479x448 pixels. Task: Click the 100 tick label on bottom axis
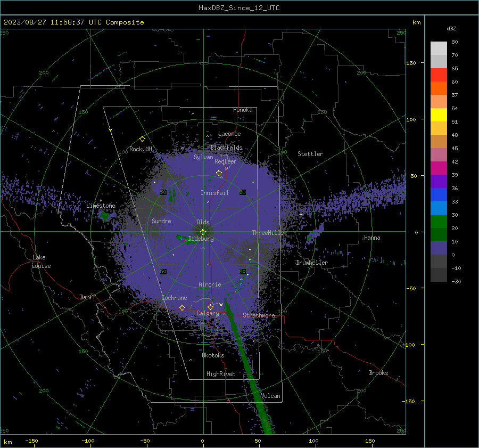(313, 441)
